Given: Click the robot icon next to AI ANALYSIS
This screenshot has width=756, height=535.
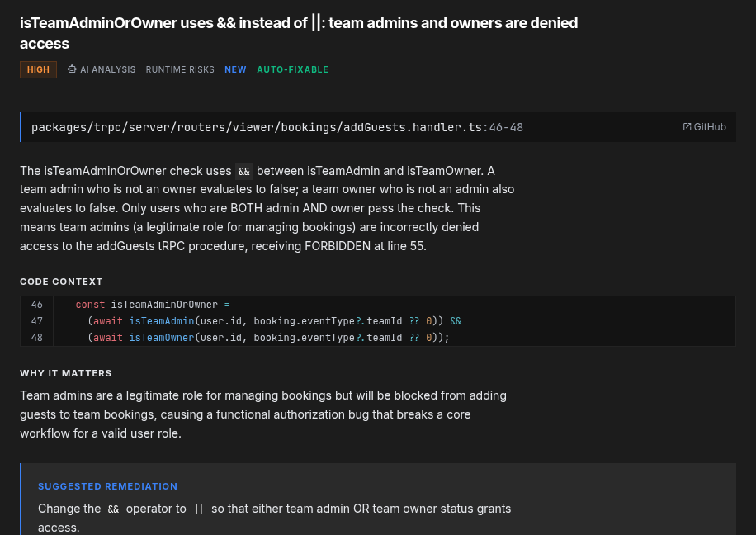Looking at the screenshot, I should click(72, 69).
